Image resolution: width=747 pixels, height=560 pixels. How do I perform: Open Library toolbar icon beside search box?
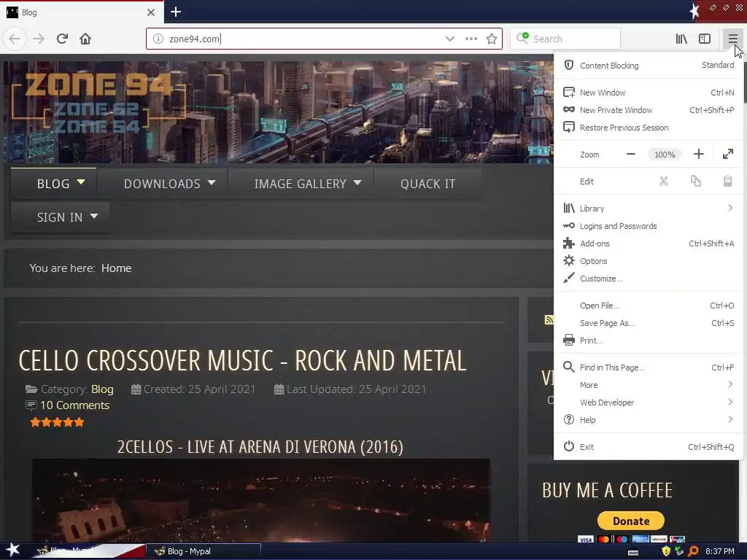click(681, 39)
